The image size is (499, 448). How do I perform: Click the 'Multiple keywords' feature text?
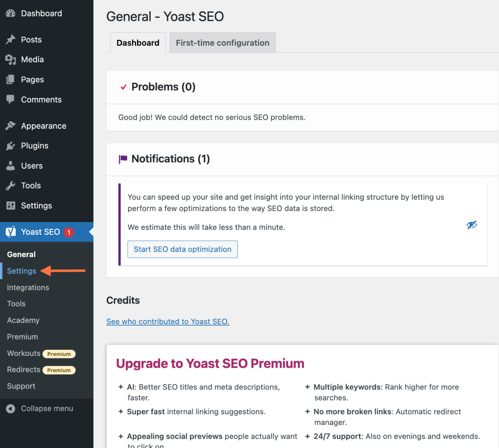pos(386,392)
